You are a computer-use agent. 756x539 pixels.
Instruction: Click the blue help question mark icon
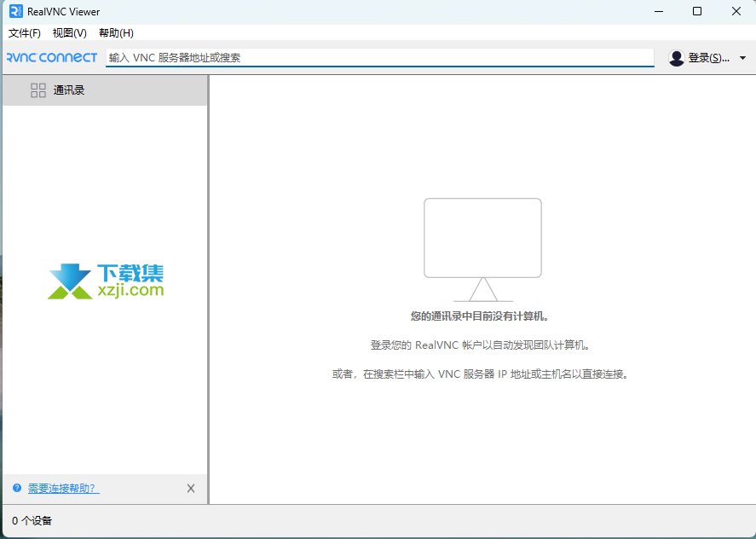pyautogui.click(x=17, y=488)
